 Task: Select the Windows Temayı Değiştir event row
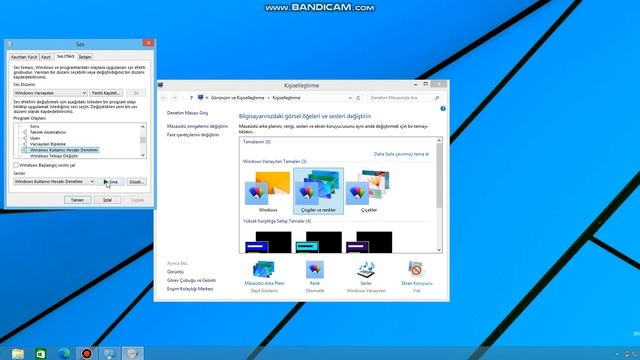coord(54,156)
